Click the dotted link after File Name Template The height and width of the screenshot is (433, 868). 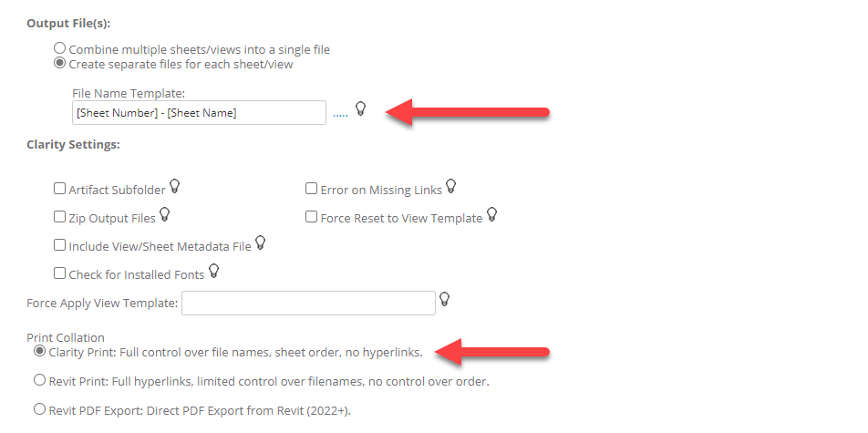[x=340, y=114]
